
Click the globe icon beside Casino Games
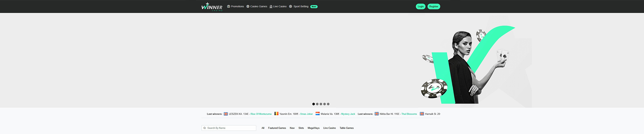point(248,6)
